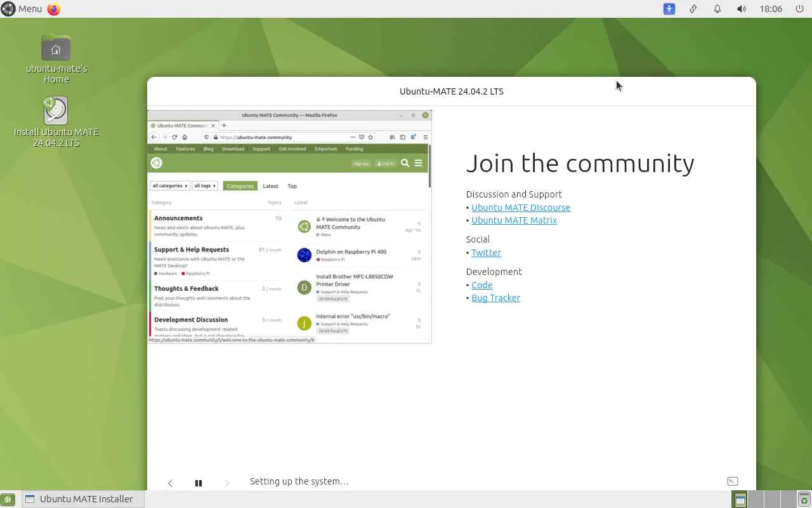Open the Menu in the top panel
The height and width of the screenshot is (508, 812).
pos(22,9)
